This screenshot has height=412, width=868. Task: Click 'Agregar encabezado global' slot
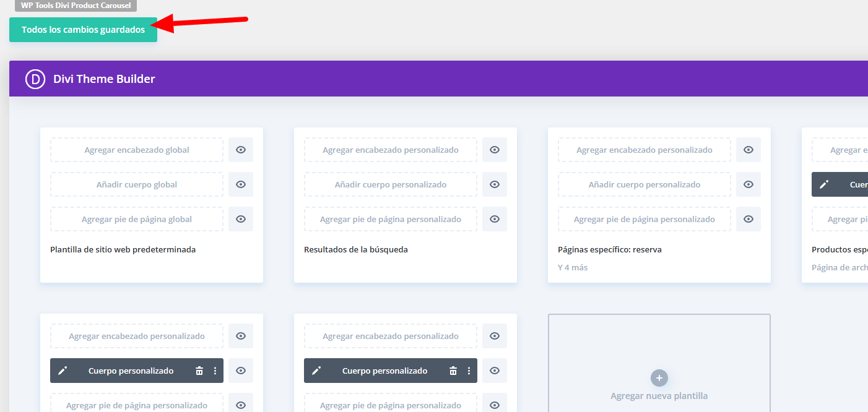(x=137, y=150)
